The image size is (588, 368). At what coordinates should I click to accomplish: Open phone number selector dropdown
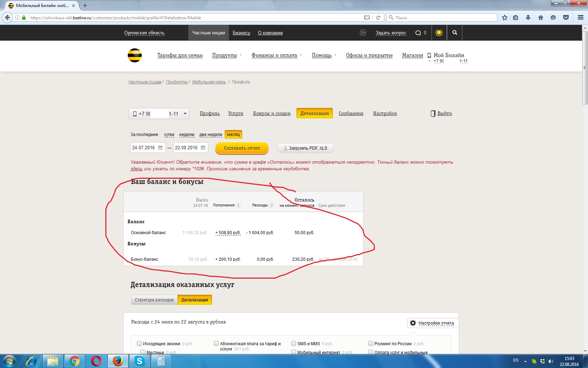tap(159, 114)
